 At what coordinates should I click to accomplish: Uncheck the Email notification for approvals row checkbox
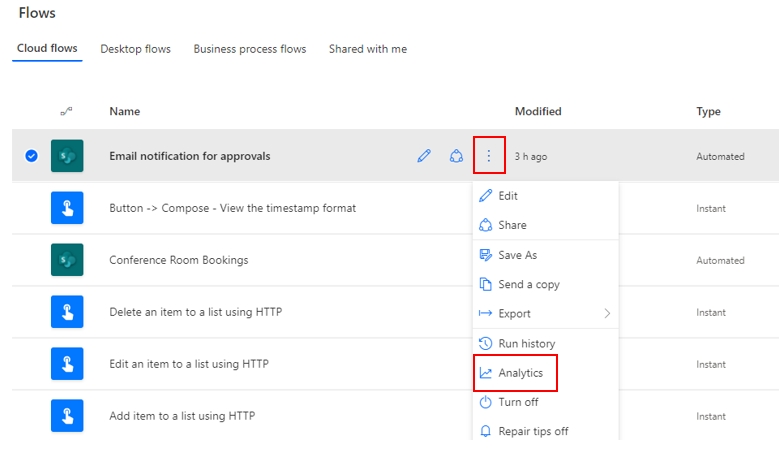click(x=31, y=156)
